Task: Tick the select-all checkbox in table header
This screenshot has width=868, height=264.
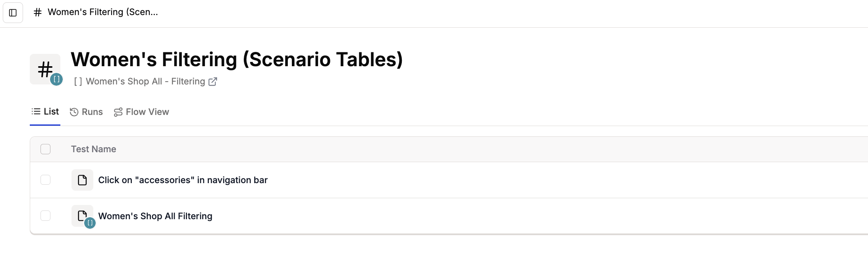Action: point(46,149)
